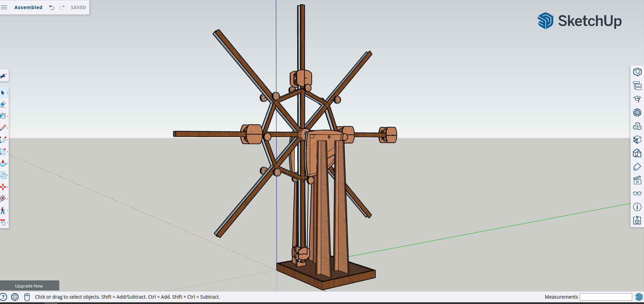Click the SketchUp logo in status bar

[x=639, y=297]
